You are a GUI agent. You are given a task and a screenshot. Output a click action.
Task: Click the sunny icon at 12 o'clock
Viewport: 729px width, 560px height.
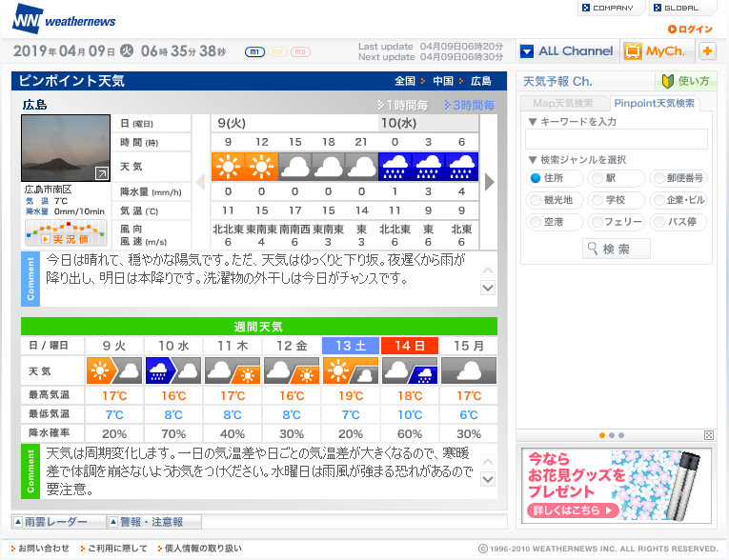[x=261, y=167]
